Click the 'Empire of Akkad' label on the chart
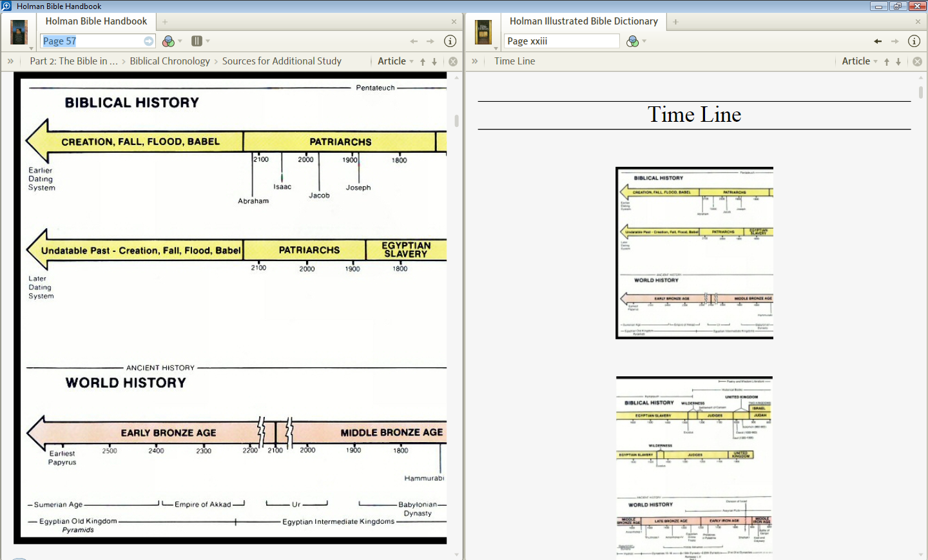 click(x=202, y=505)
